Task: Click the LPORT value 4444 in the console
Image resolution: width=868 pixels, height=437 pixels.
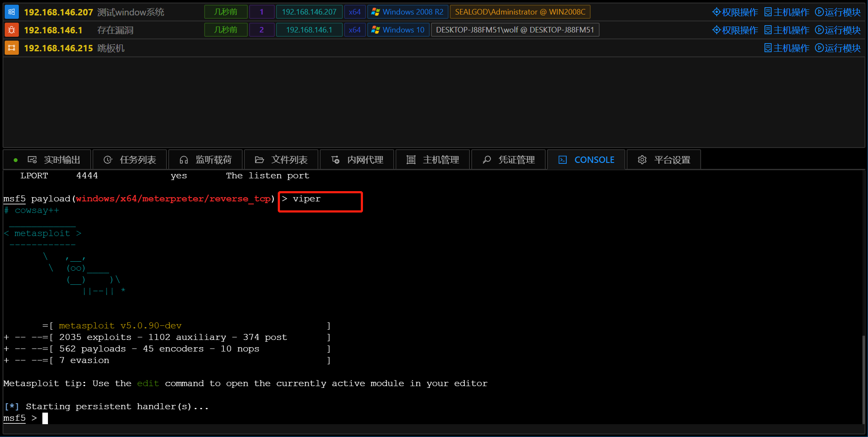Action: tap(87, 176)
